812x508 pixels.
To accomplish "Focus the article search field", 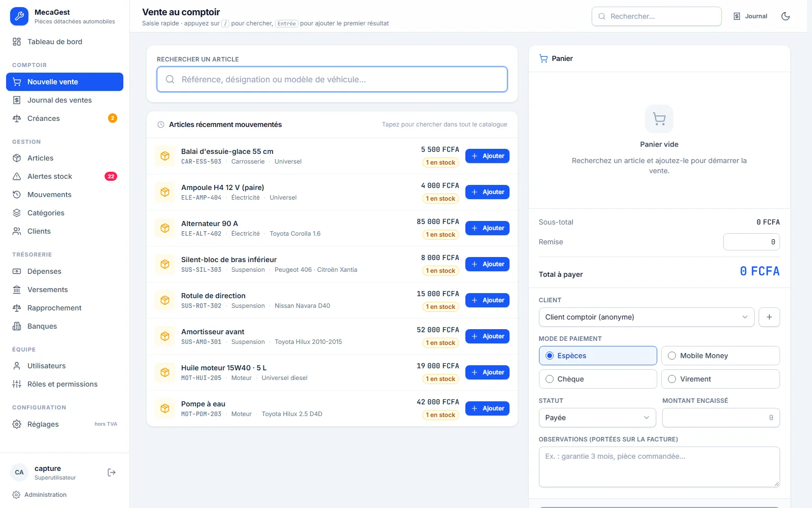I will (332, 79).
